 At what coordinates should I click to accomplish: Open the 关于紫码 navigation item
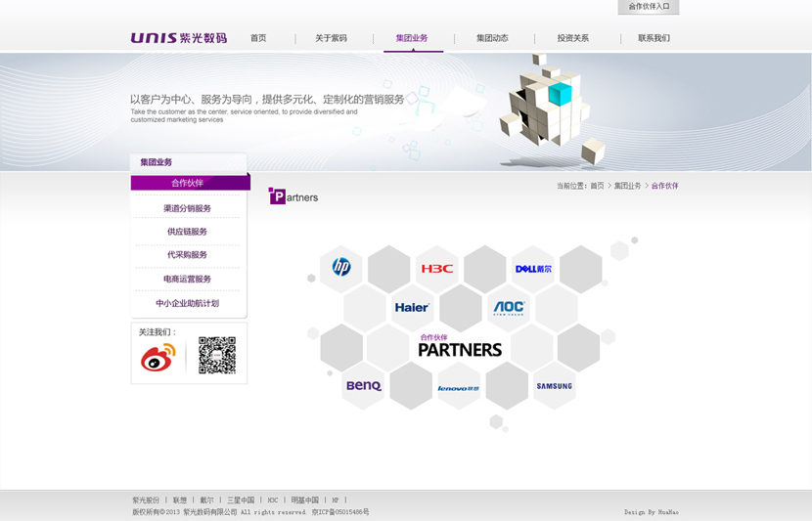pyautogui.click(x=331, y=38)
